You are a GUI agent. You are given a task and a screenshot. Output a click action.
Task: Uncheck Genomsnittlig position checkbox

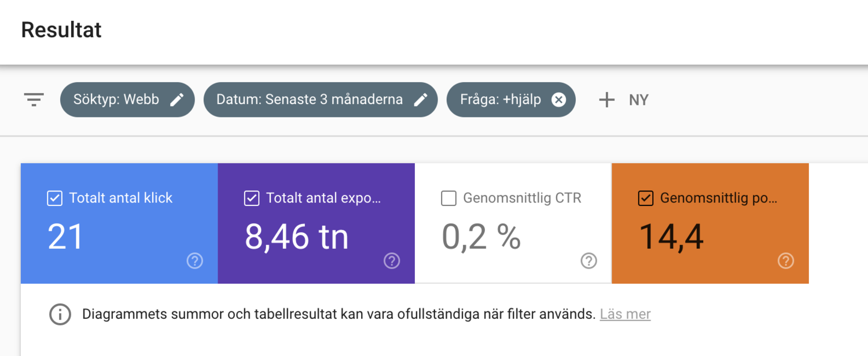point(645,199)
